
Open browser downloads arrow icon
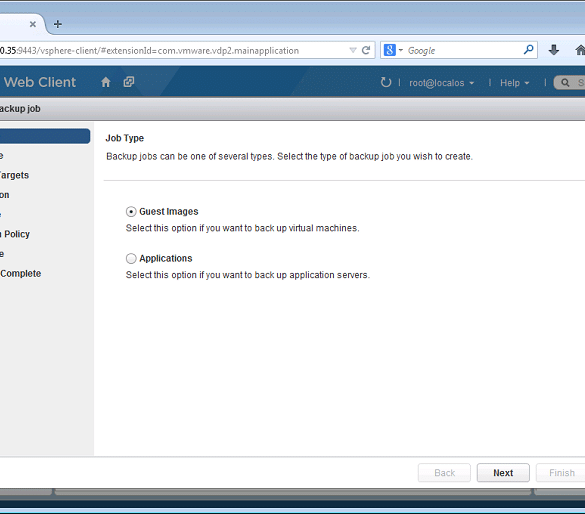click(x=554, y=50)
